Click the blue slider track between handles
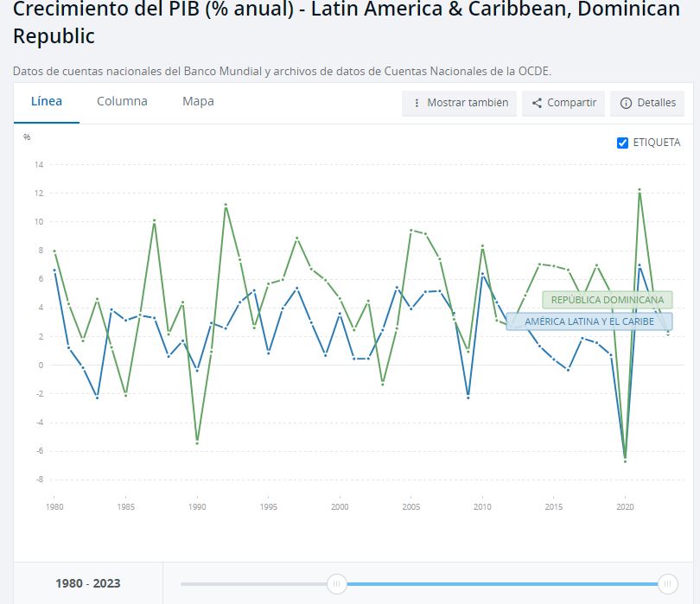Screen dimensions: 700x604 501,584
